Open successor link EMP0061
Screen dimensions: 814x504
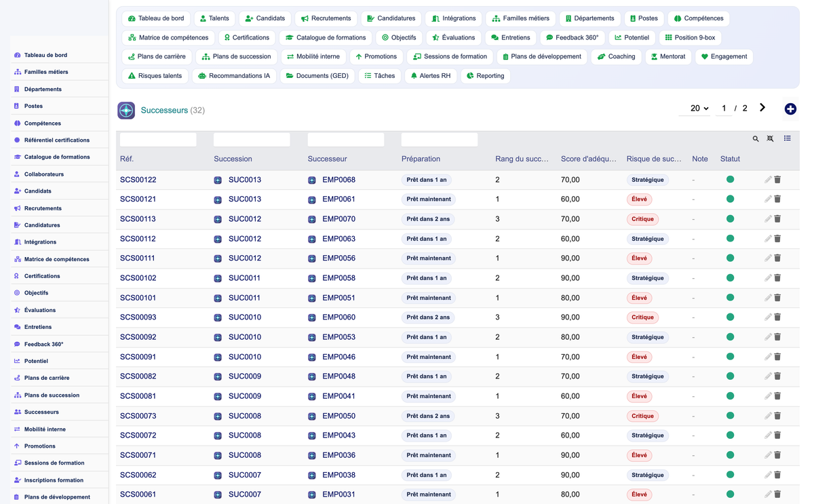pos(338,199)
